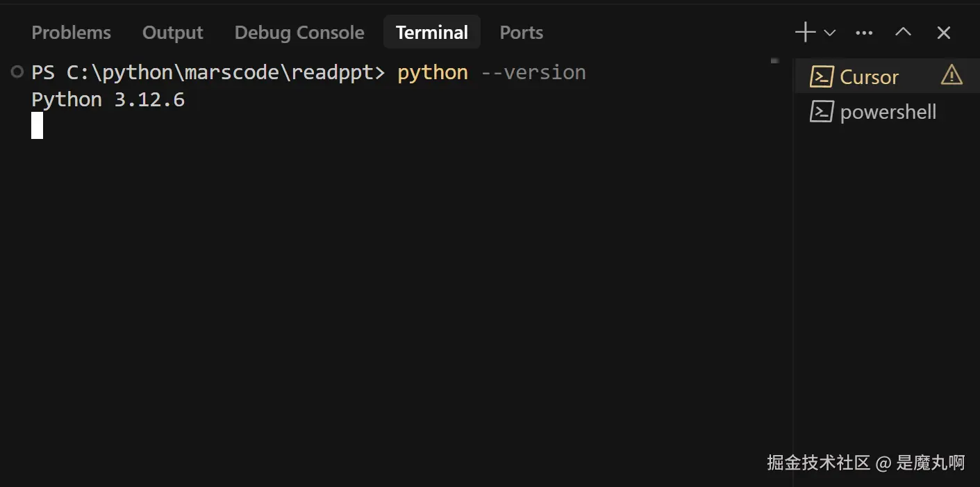980x487 pixels.
Task: View the Ports tab
Action: [x=521, y=33]
